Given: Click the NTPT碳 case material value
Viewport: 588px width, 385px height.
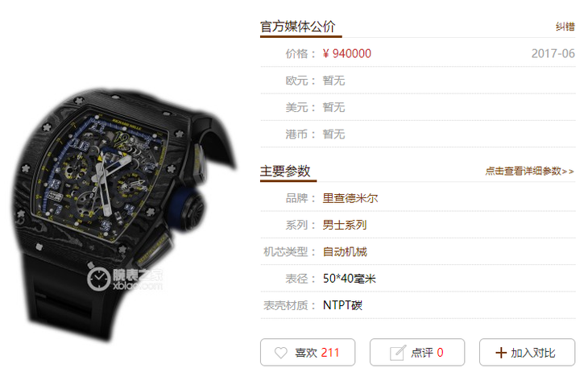Looking at the screenshot, I should 342,305.
